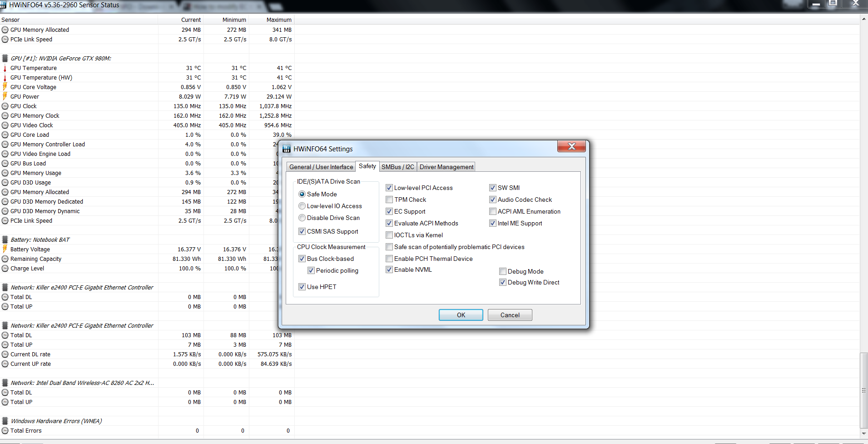The width and height of the screenshot is (868, 444).
Task: Confirm settings with OK button
Action: [461, 315]
